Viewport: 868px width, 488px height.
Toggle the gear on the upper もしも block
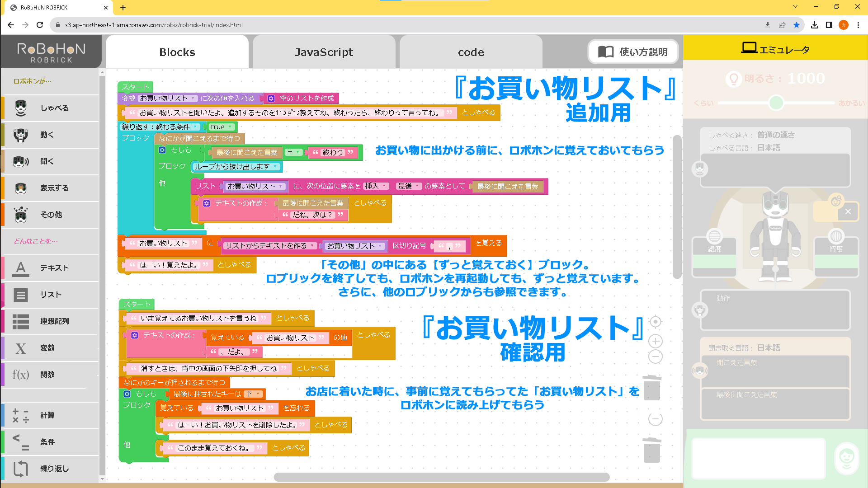pos(162,150)
